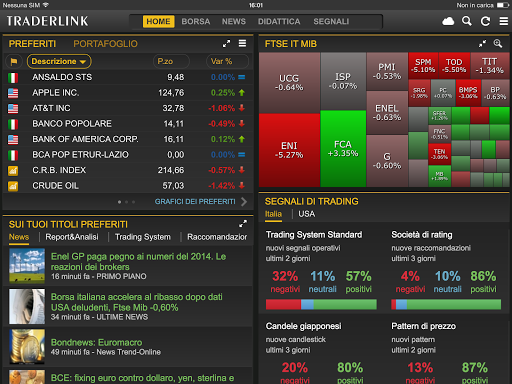Select the PMI -0.53% tile

point(387,71)
